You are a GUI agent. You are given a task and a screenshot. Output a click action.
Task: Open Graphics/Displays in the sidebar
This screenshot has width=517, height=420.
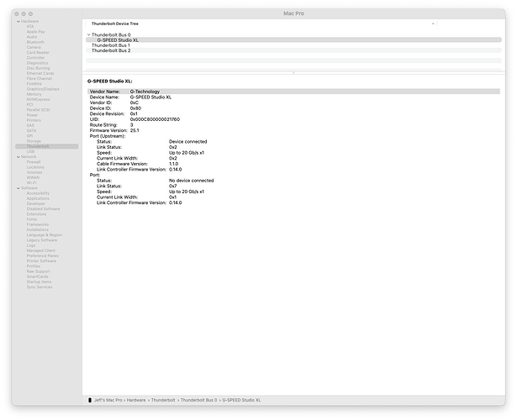click(43, 89)
